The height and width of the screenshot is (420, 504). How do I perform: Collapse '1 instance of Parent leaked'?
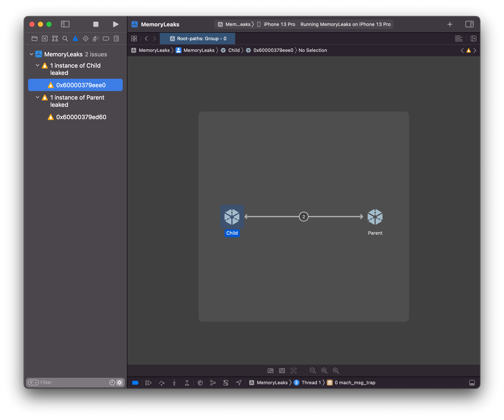pyautogui.click(x=37, y=97)
